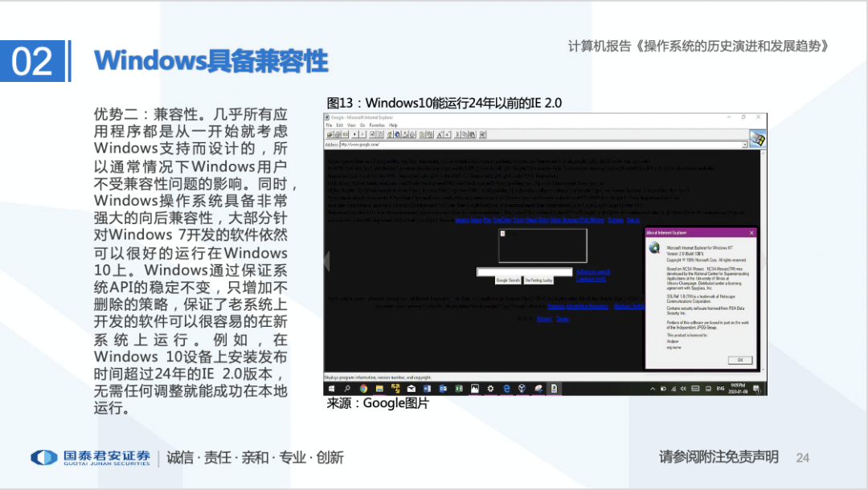Click OK in About Internet Explorer dialog

740,360
